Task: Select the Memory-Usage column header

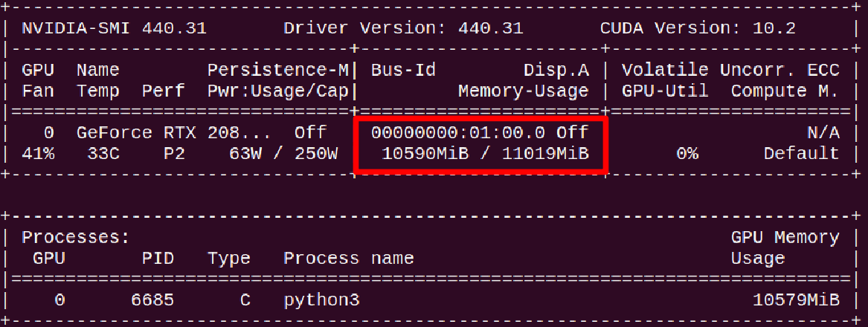Action: pyautogui.click(x=523, y=91)
